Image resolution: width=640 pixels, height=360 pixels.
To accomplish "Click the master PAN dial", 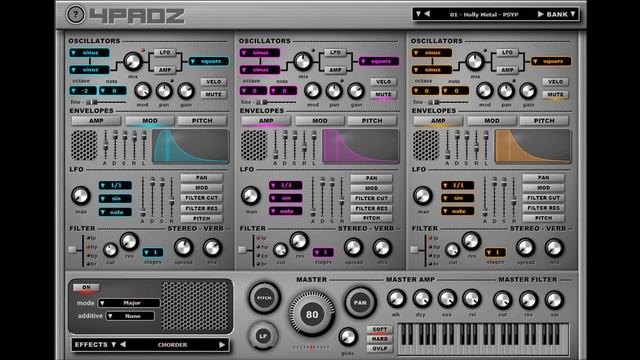I will coord(360,302).
